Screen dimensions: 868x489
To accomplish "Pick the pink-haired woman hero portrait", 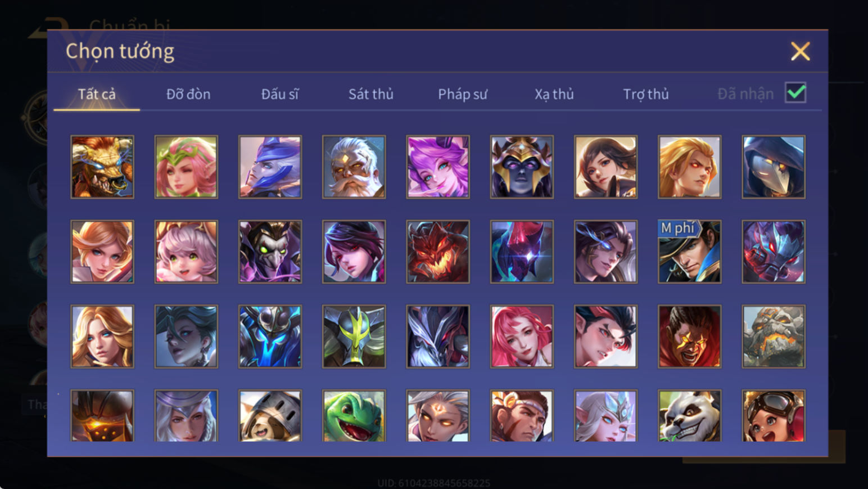I will pos(522,337).
